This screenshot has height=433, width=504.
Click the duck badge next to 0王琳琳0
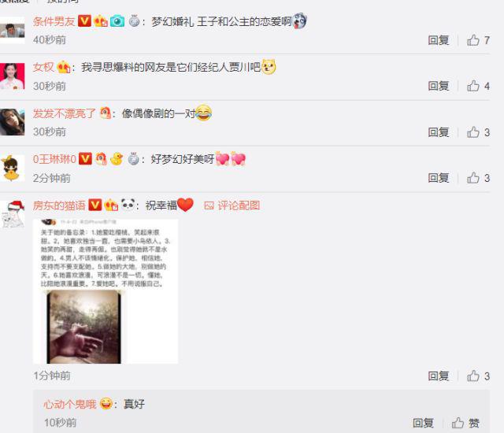(x=117, y=159)
